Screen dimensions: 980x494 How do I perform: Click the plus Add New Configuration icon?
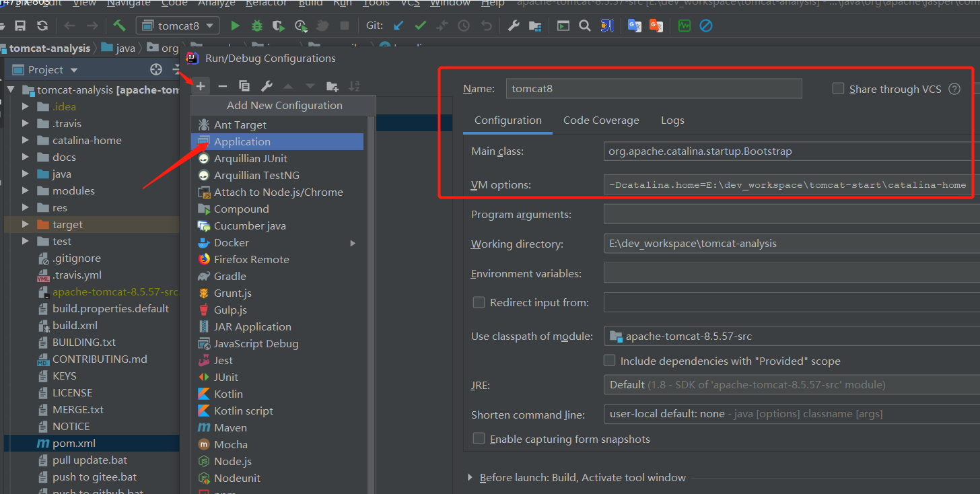(x=201, y=86)
